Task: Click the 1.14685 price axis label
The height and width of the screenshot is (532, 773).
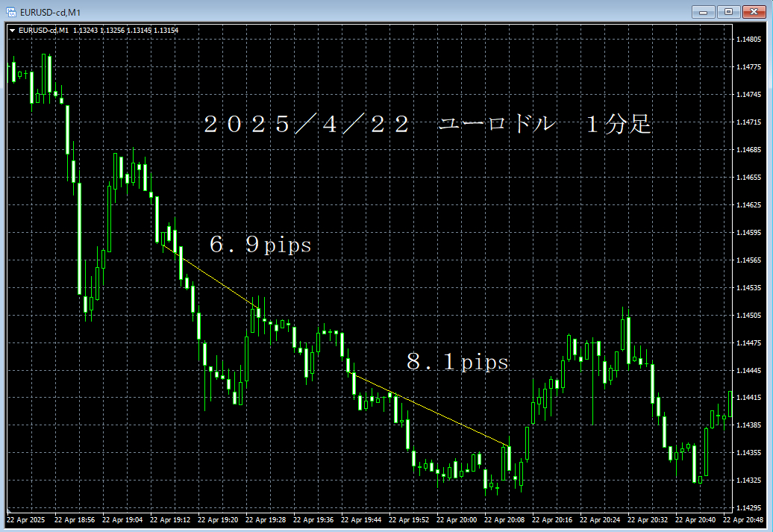Action: click(748, 150)
